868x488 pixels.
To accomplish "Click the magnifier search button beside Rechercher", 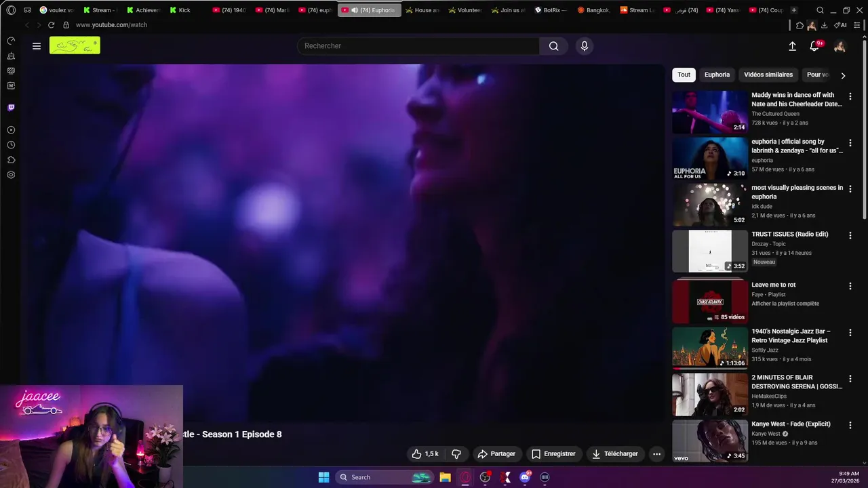I will point(554,46).
